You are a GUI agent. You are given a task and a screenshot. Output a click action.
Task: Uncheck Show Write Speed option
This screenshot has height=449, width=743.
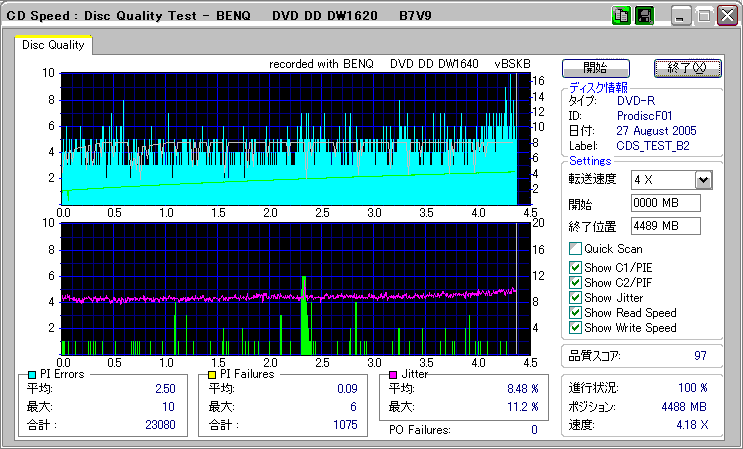pos(575,327)
